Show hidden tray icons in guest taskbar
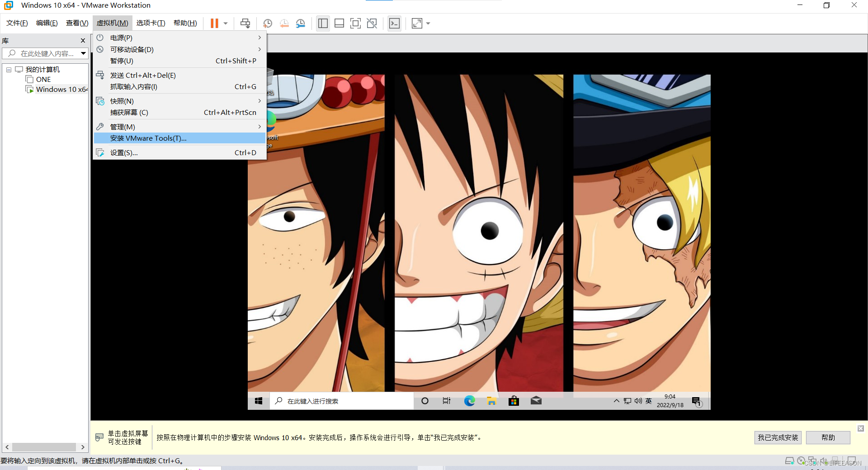868x470 pixels. click(x=616, y=401)
